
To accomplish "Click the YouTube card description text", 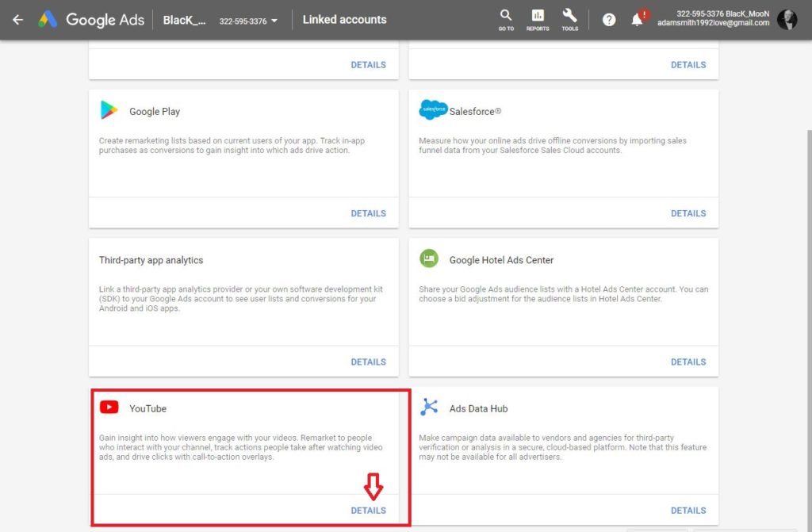I will pyautogui.click(x=241, y=448).
